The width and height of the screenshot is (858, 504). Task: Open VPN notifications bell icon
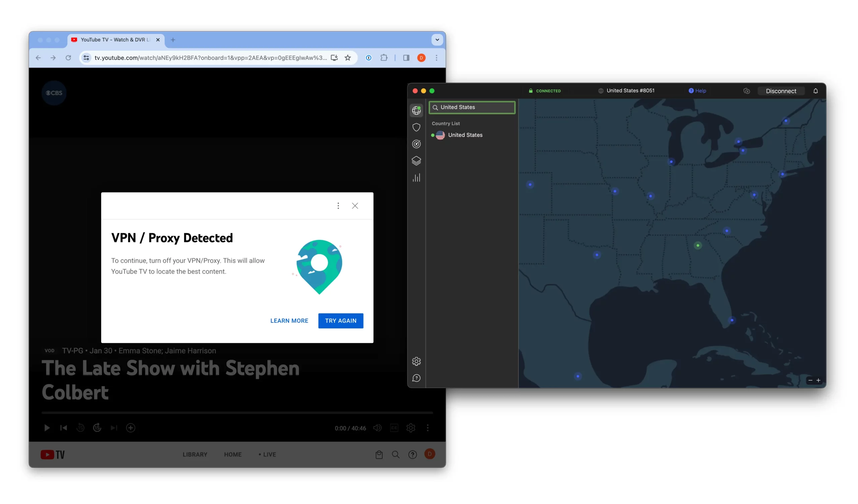(815, 91)
